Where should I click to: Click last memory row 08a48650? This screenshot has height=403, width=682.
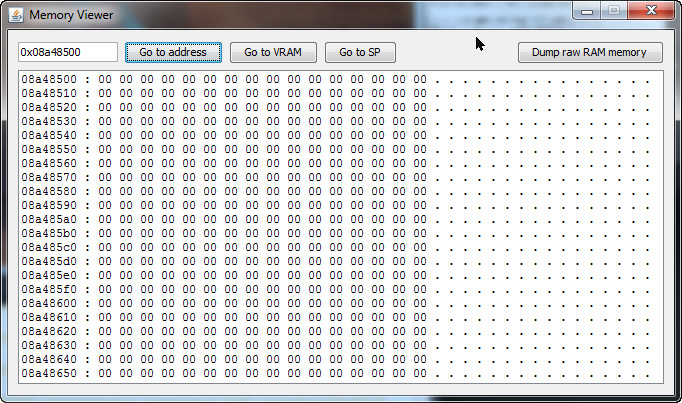point(49,373)
